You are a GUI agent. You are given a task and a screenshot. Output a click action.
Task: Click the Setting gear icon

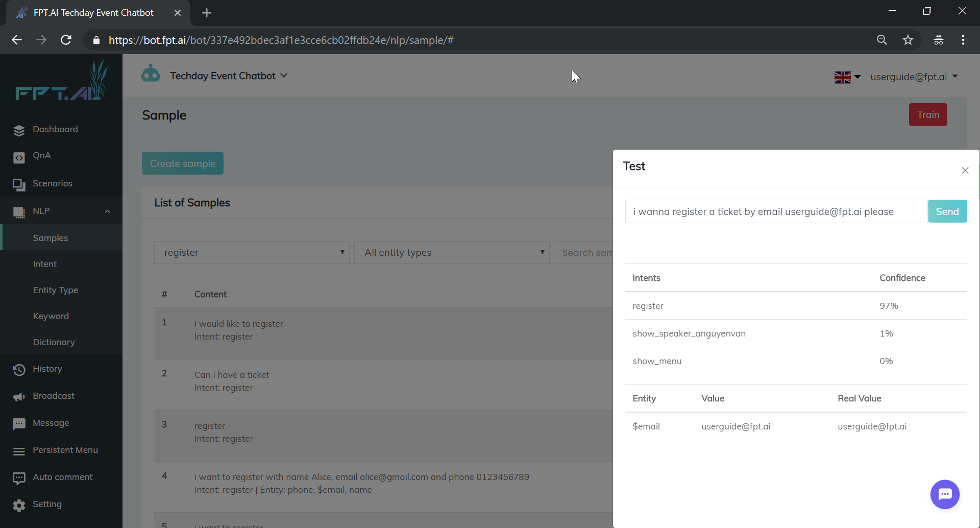[x=19, y=506]
